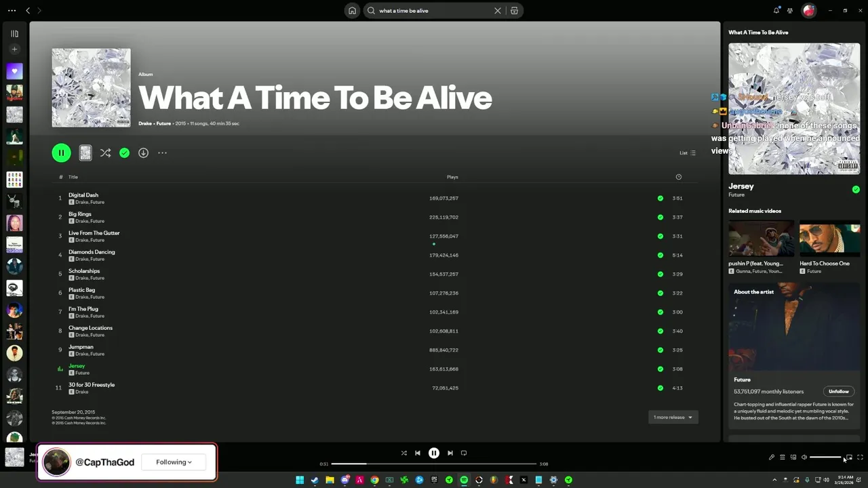
Task: Open the profile avatar menu
Action: point(808,11)
